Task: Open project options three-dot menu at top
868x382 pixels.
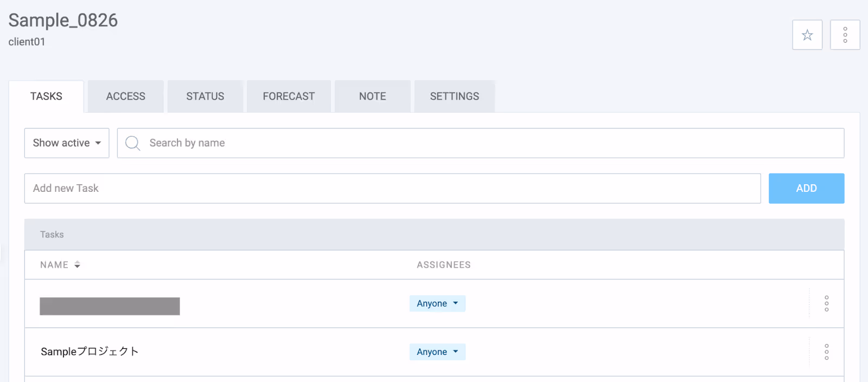Action: pos(845,35)
